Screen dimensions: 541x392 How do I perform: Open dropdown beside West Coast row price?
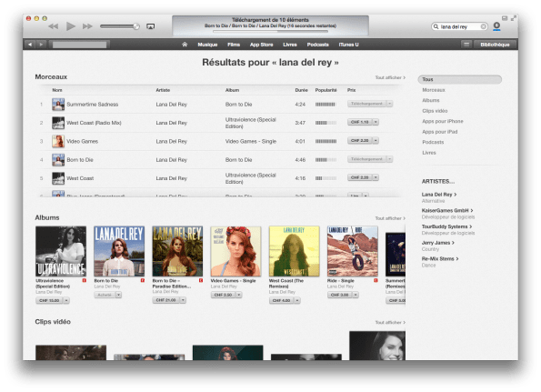pos(376,177)
